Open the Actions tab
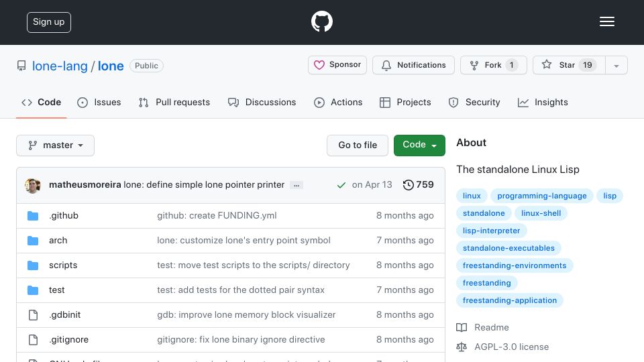644x362 pixels. [338, 102]
